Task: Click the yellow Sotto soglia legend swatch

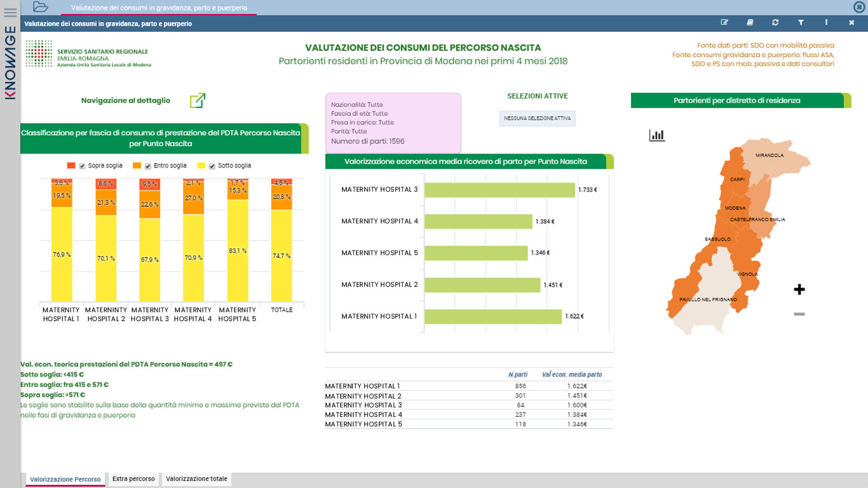Action: pos(202,166)
